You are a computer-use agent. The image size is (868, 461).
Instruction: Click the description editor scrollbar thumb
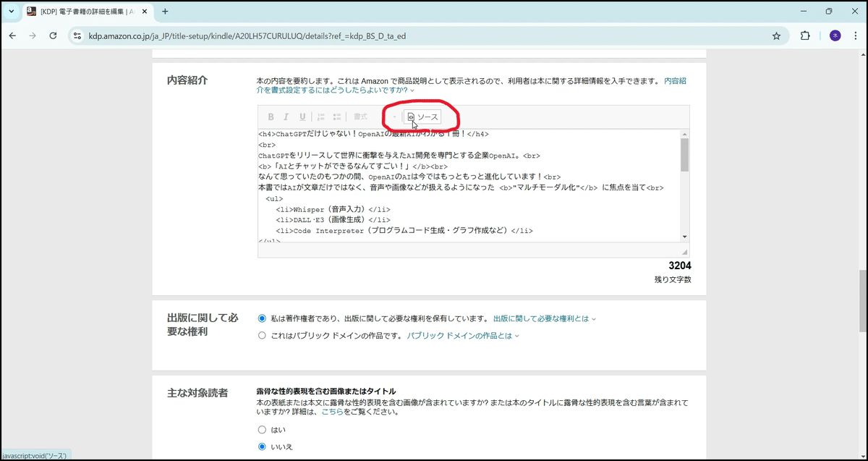pos(685,155)
